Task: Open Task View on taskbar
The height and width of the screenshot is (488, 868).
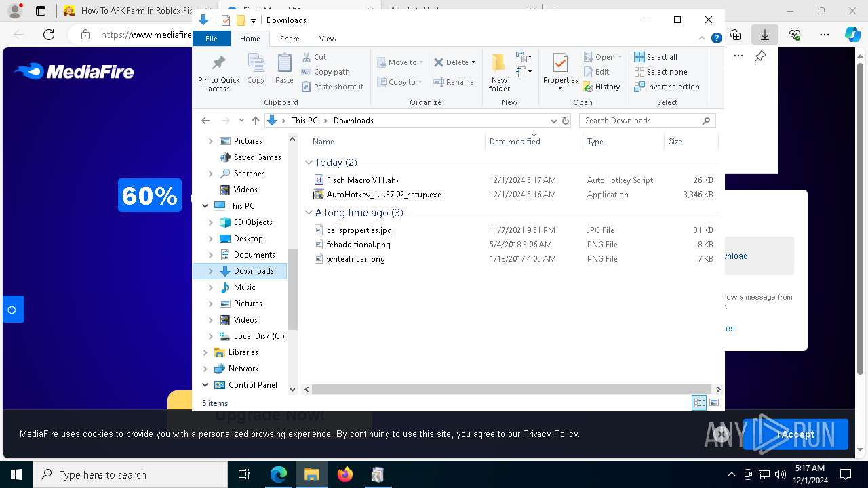Action: (x=245, y=474)
